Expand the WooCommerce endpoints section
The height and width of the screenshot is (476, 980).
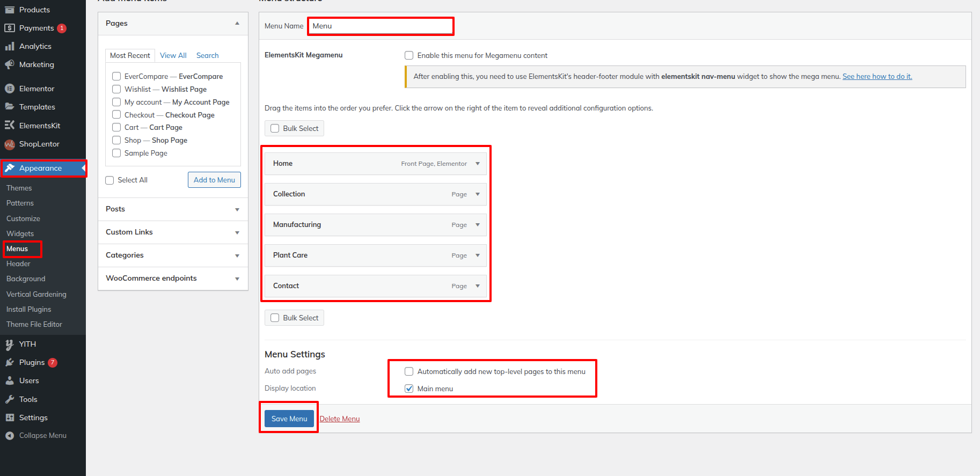coord(237,279)
